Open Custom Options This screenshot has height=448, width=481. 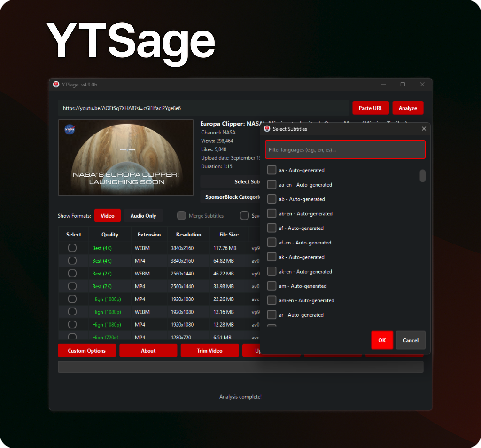click(x=87, y=350)
